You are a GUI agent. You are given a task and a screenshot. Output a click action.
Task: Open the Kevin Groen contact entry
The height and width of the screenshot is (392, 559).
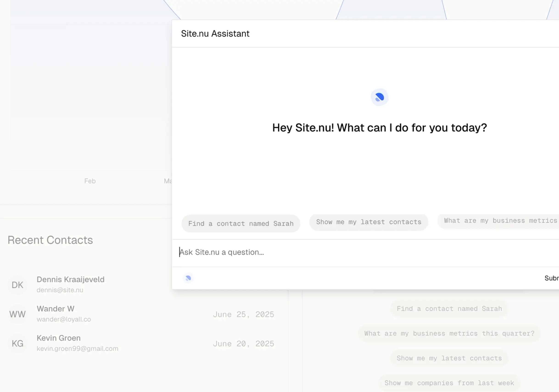coord(59,338)
